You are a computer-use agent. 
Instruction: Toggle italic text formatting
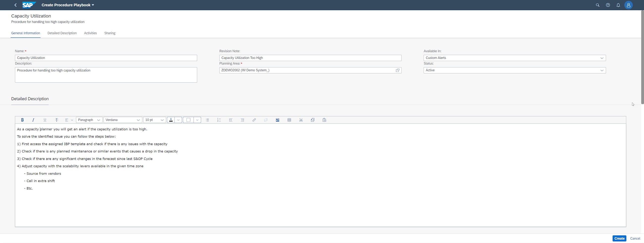(x=33, y=120)
